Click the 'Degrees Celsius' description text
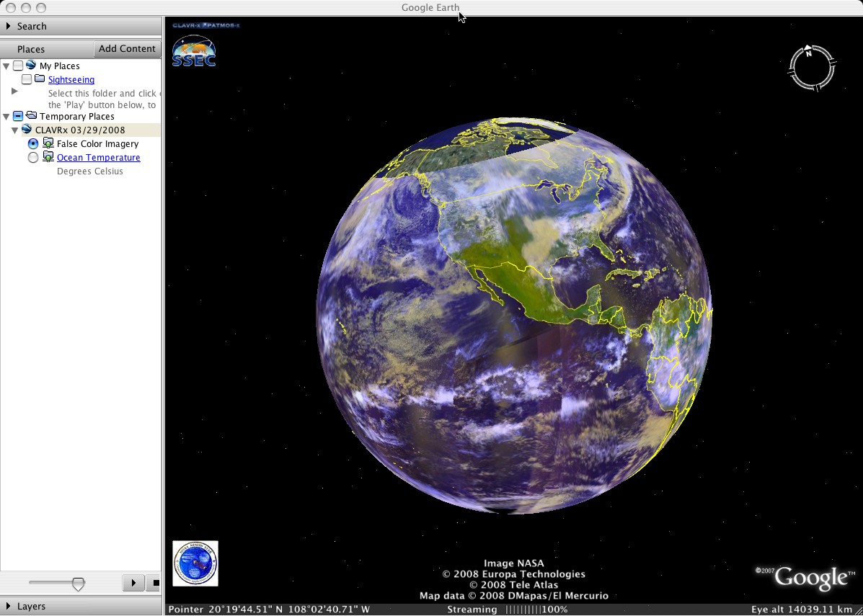Screen dimensions: 863x616 pos(89,171)
